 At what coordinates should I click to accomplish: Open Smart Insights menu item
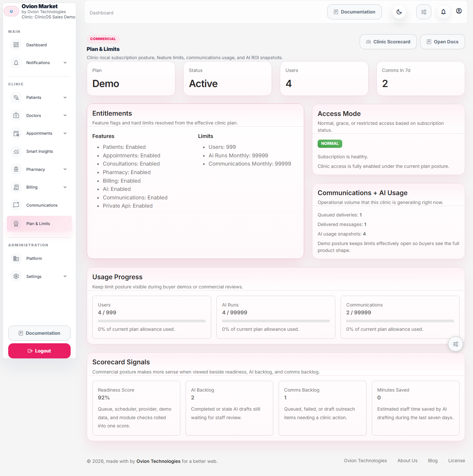click(x=39, y=151)
